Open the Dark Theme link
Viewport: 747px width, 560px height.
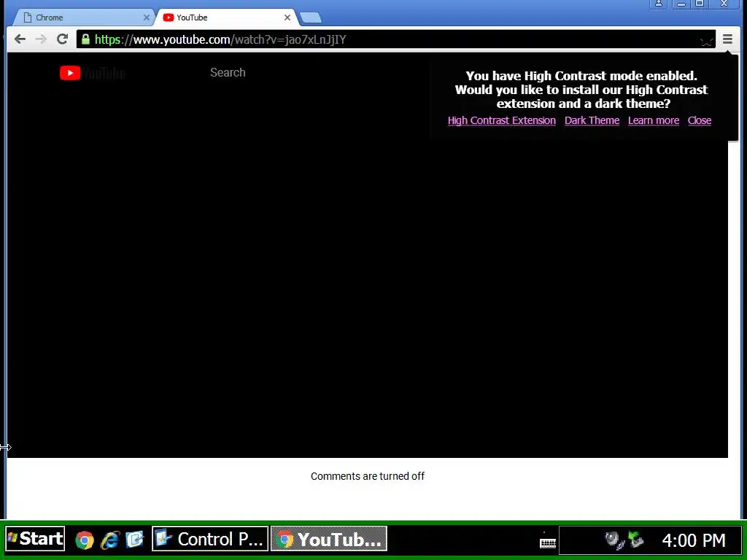(x=592, y=120)
